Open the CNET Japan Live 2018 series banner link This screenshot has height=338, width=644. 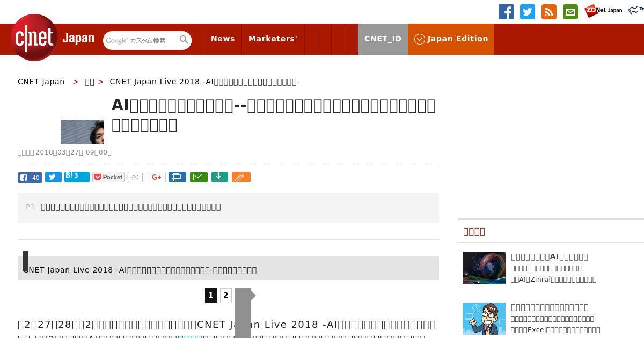coord(140,270)
